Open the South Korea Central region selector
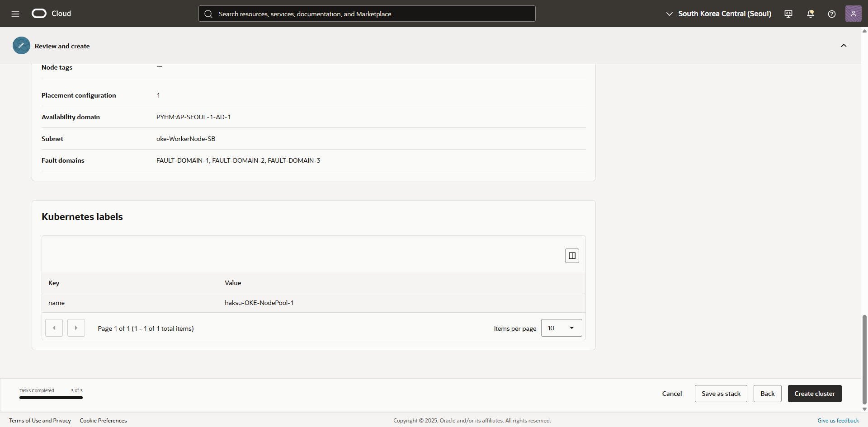868x427 pixels. click(x=719, y=14)
